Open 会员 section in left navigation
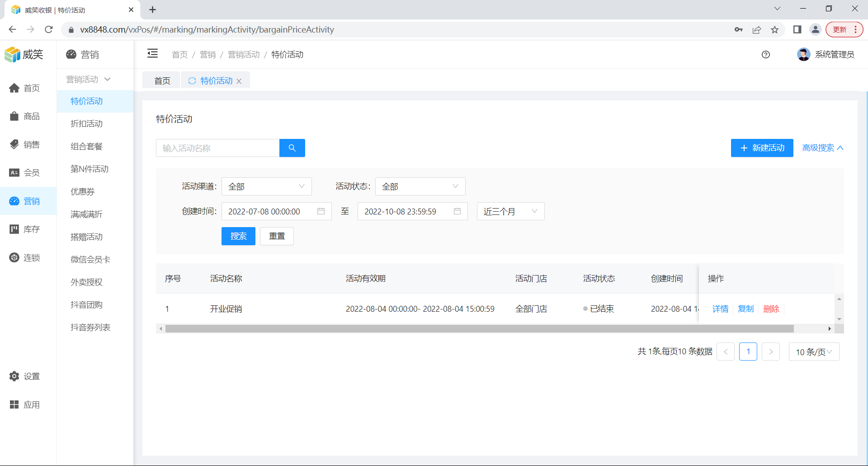Image resolution: width=868 pixels, height=466 pixels. point(25,172)
